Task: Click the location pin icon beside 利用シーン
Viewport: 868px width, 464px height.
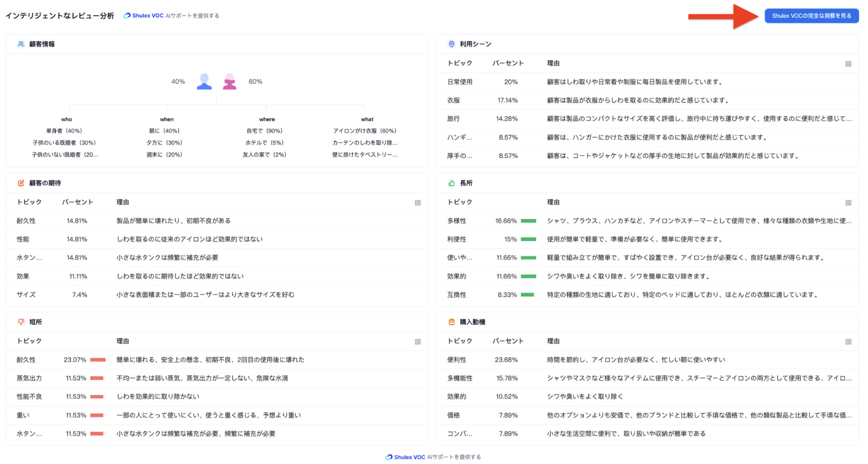Action: (450, 44)
